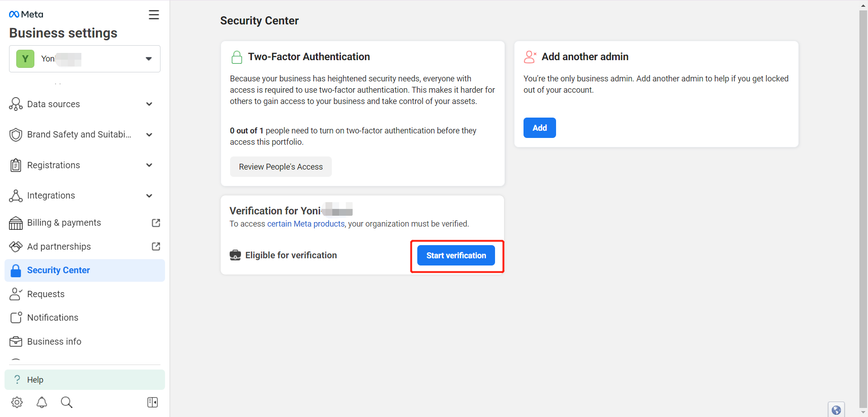Select Security Center in the sidebar
The image size is (868, 417).
click(x=85, y=270)
